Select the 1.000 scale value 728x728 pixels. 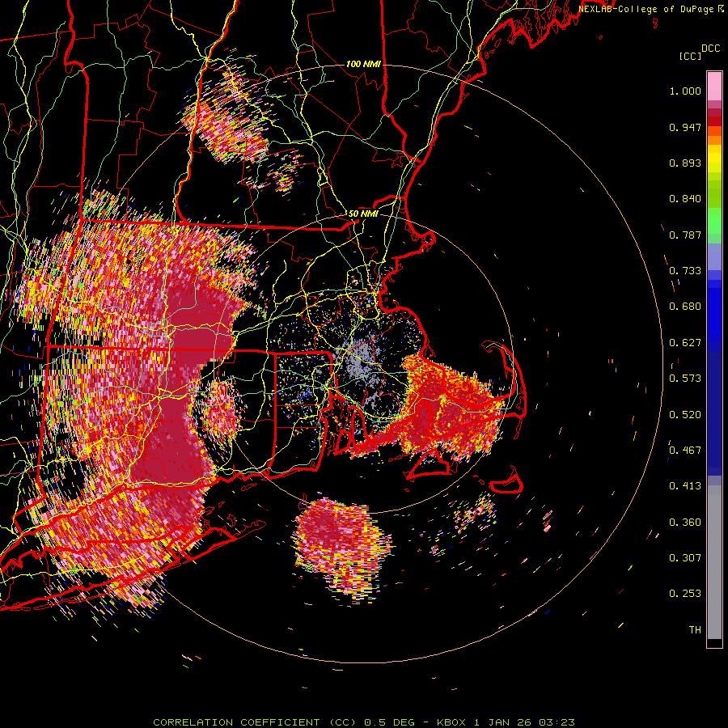685,91
